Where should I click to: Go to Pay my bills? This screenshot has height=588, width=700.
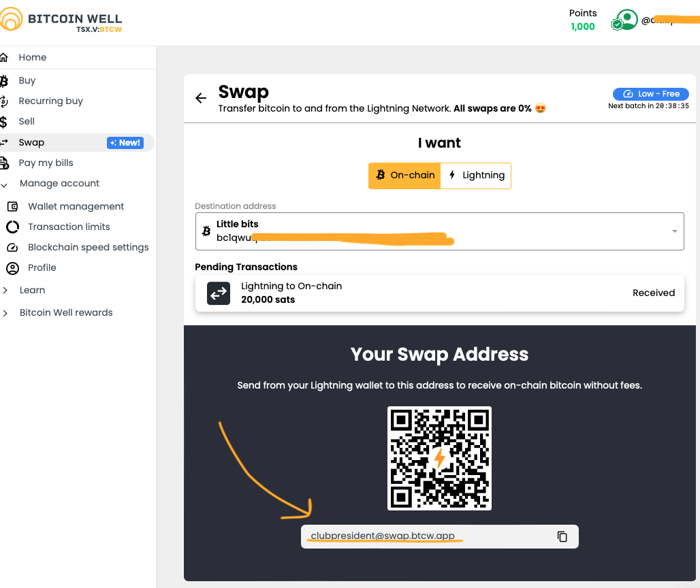tap(46, 163)
